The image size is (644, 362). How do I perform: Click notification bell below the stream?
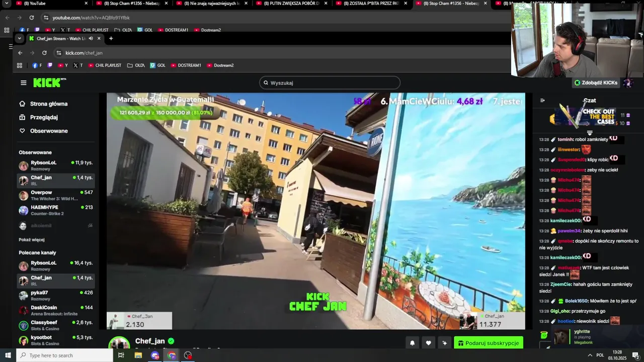[412, 343]
